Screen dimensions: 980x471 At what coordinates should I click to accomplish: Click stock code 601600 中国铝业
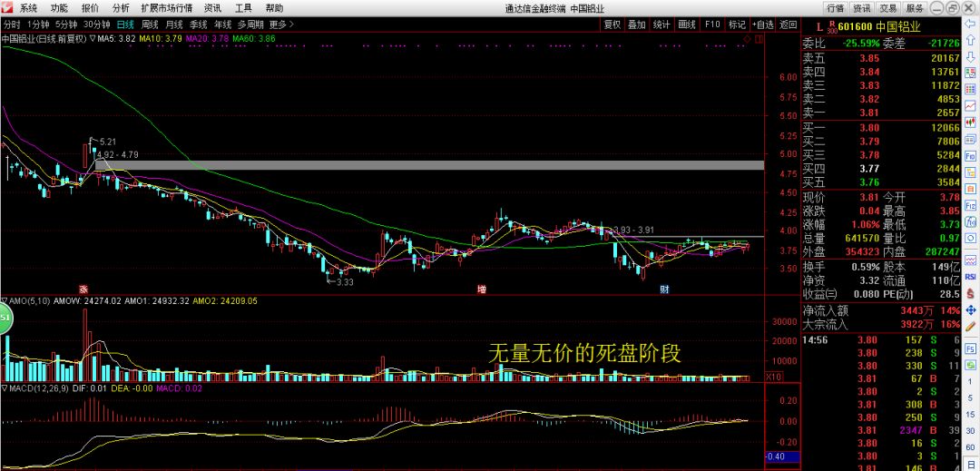[879, 26]
